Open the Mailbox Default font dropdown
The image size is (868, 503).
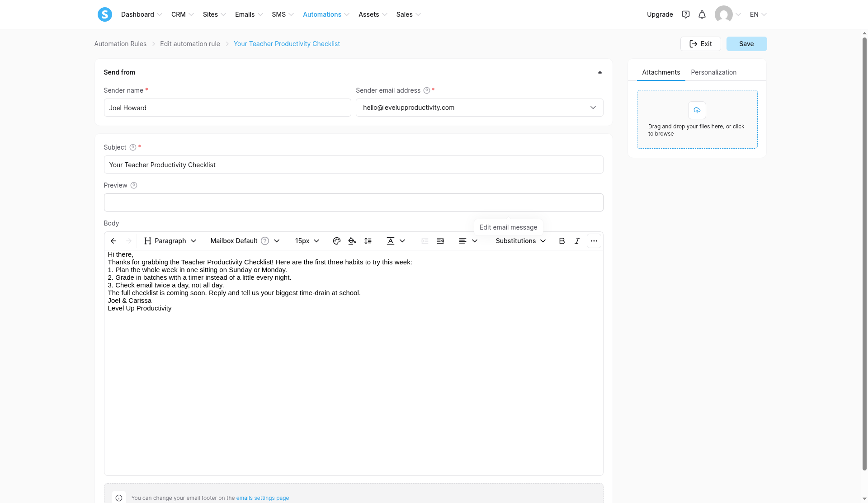click(245, 241)
